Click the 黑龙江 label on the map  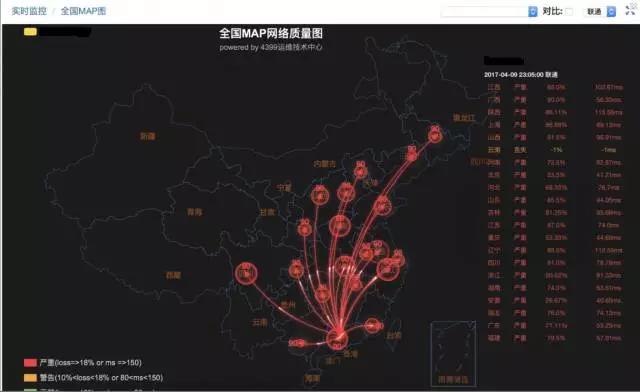coord(464,118)
